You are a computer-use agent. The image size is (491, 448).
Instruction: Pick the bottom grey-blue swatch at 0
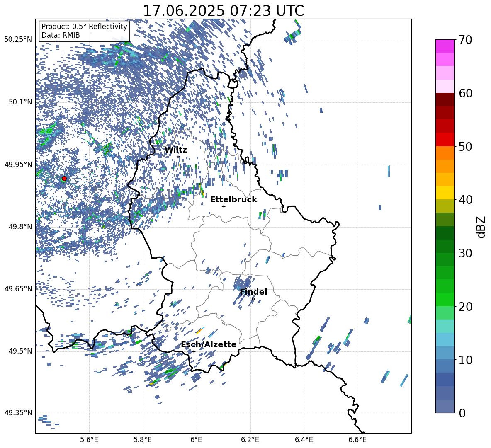click(x=445, y=406)
